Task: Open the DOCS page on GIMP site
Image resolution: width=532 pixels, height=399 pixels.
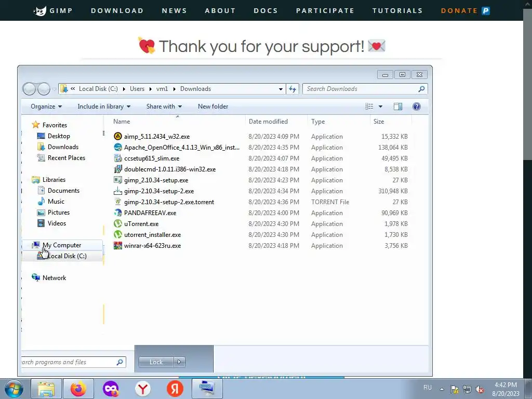Action: tap(265, 11)
